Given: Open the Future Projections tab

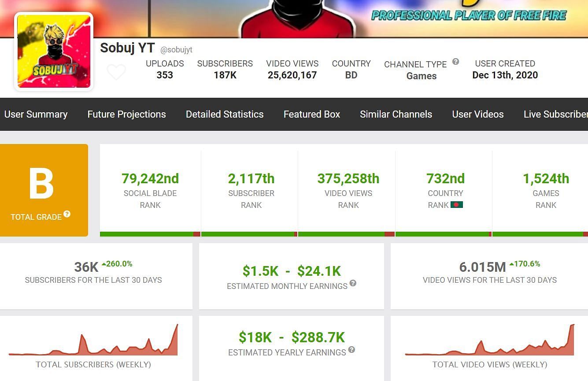Looking at the screenshot, I should (126, 114).
